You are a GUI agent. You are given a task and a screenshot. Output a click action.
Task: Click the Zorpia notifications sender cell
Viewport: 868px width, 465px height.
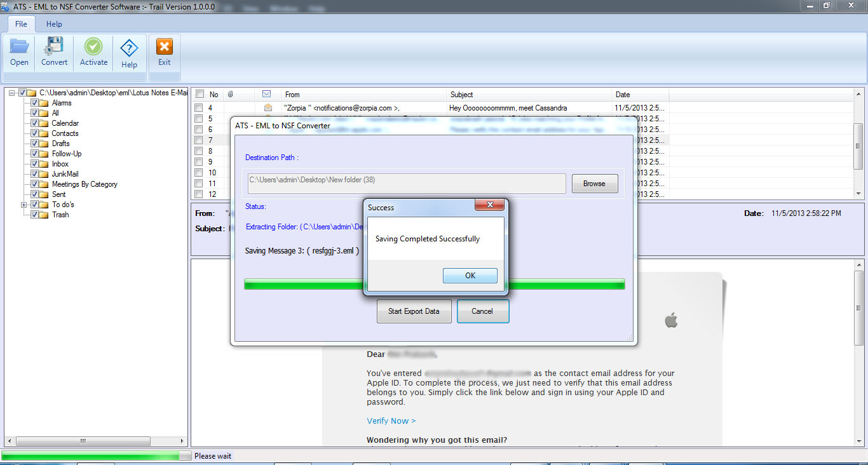(342, 108)
